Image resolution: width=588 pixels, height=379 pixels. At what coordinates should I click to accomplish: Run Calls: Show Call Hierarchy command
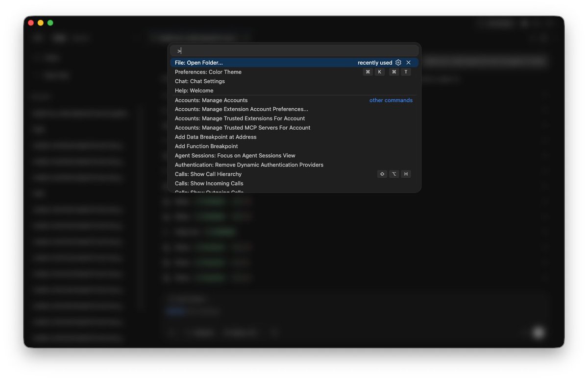pos(294,174)
